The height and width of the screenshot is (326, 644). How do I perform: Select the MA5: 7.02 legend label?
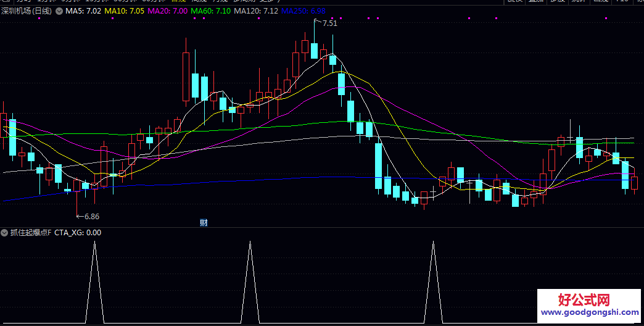tap(83, 11)
